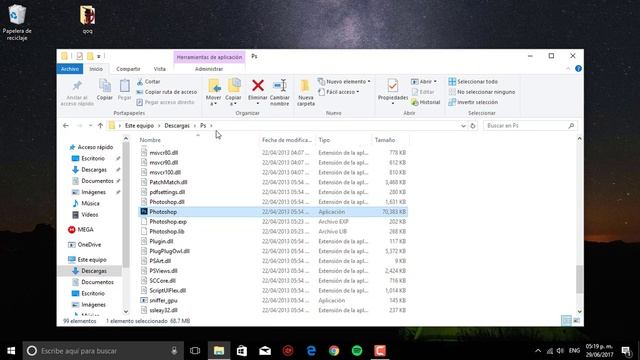The width and height of the screenshot is (640, 360).
Task: Click the red Eliminar icon
Action: [x=258, y=85]
